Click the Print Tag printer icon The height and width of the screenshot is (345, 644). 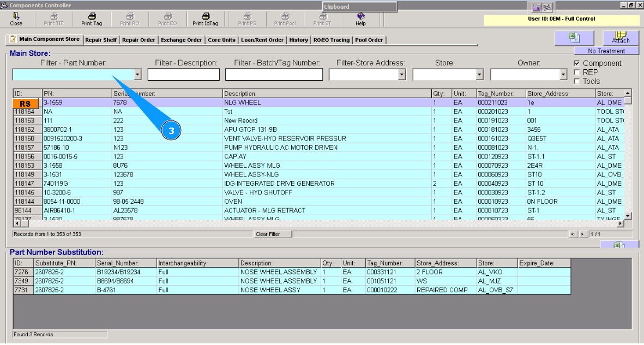(92, 16)
